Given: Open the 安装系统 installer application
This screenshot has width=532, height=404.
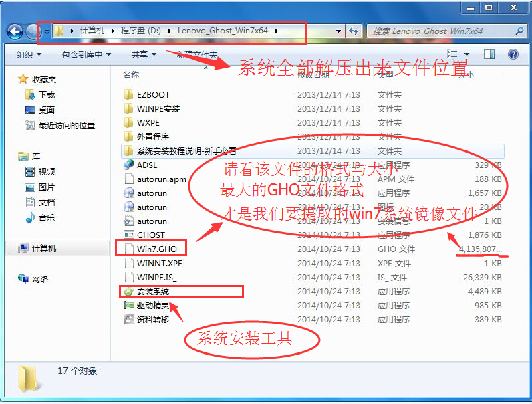Looking at the screenshot, I should pyautogui.click(x=153, y=291).
